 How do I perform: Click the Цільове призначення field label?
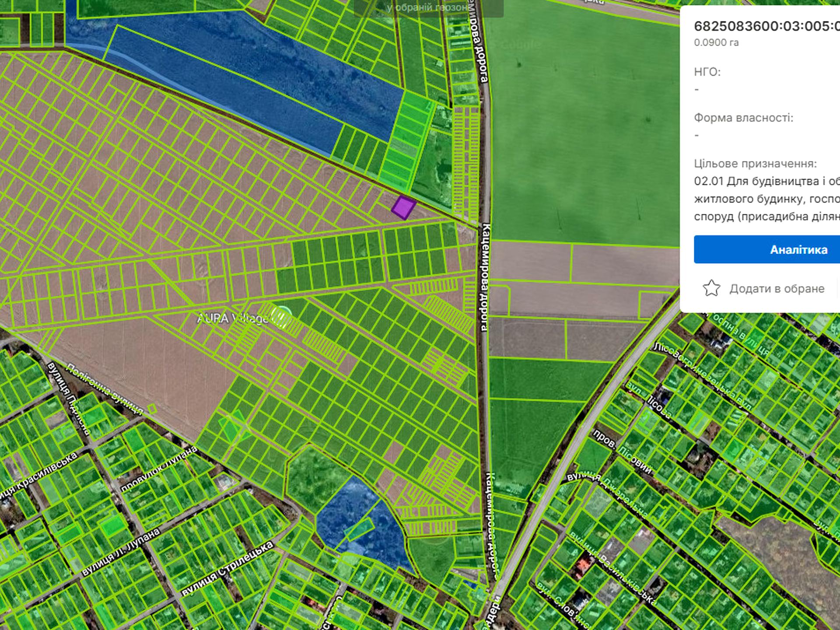755,164
